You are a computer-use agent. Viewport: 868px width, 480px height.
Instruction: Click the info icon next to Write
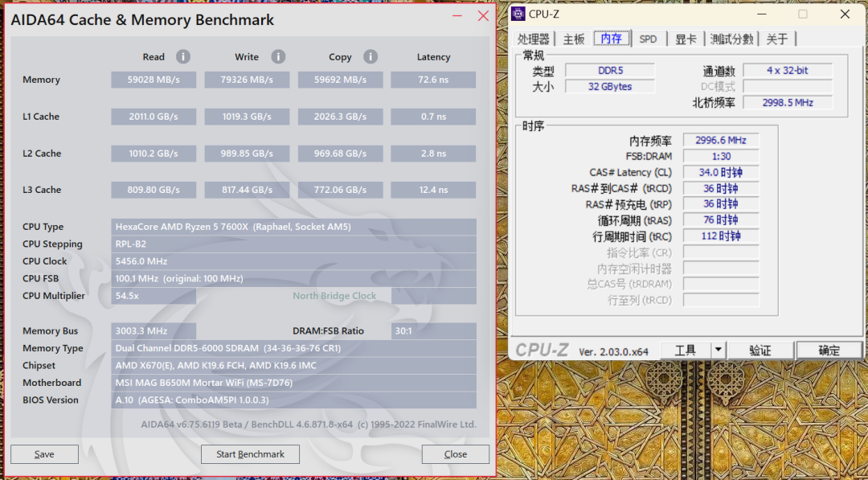(x=278, y=56)
